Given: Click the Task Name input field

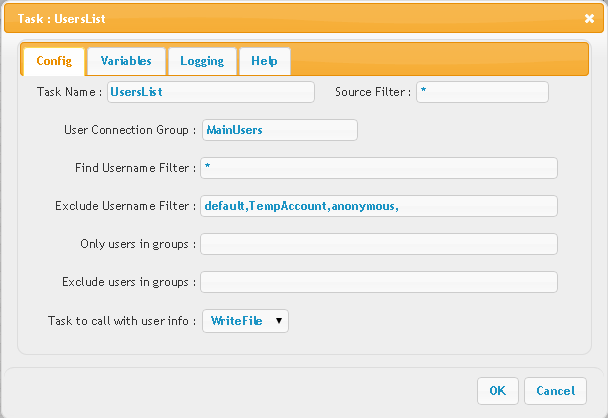Looking at the screenshot, I should [x=211, y=92].
